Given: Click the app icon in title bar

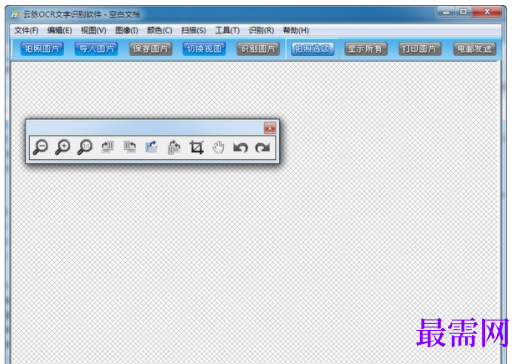Looking at the screenshot, I should tap(15, 14).
